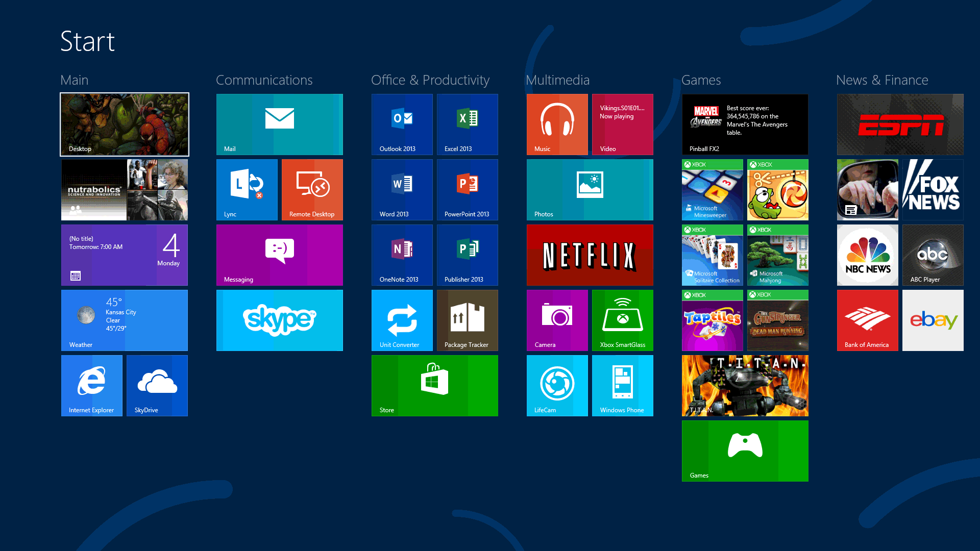Launch Internet Explorer tile
Screen dimensions: 980x551
pyautogui.click(x=91, y=385)
